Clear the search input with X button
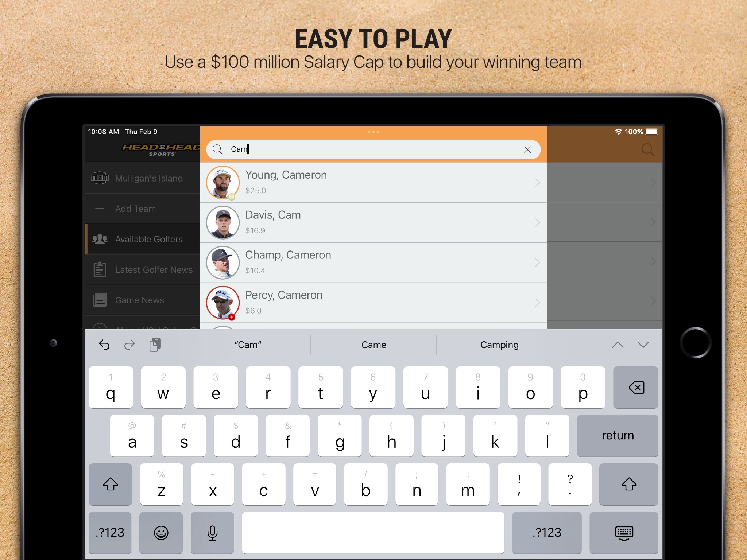The height and width of the screenshot is (560, 747). point(527,149)
